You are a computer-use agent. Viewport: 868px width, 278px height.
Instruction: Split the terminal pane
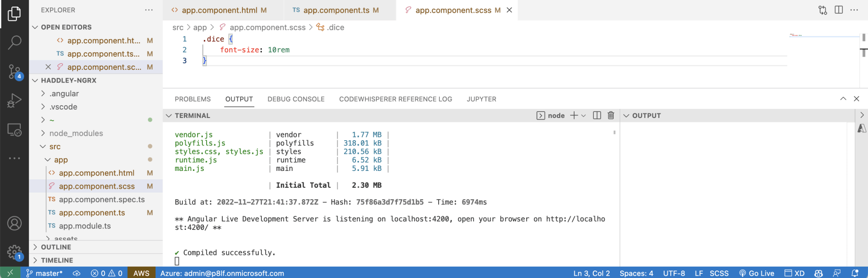pos(597,116)
